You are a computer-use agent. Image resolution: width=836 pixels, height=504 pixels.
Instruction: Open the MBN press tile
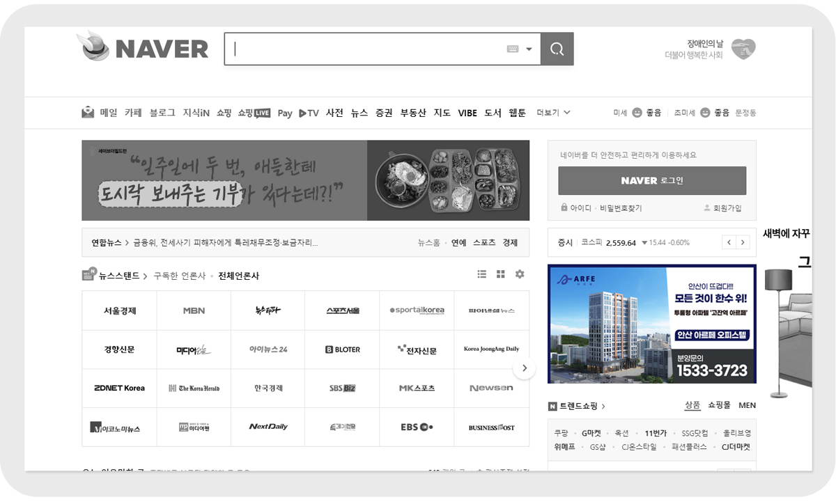click(194, 310)
